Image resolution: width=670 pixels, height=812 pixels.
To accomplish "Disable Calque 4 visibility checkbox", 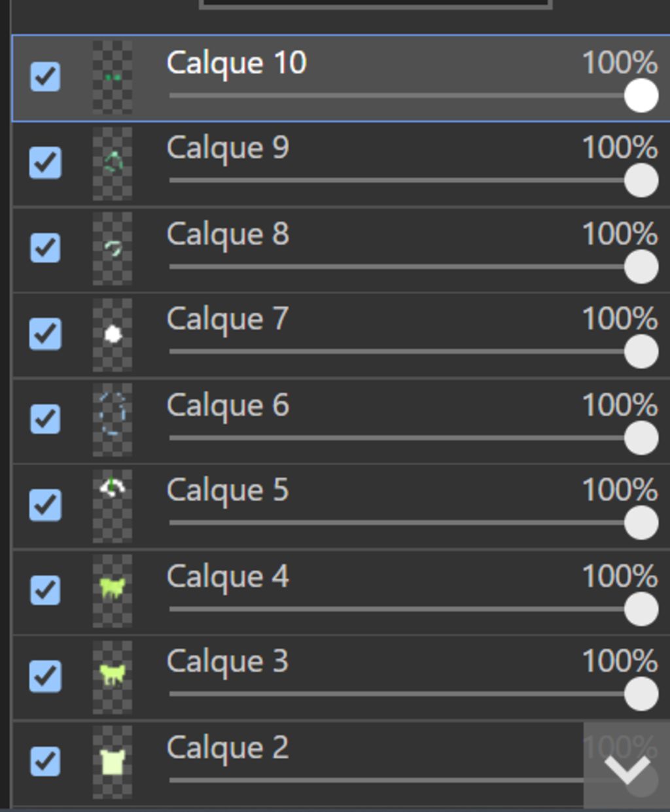I will pos(46,590).
